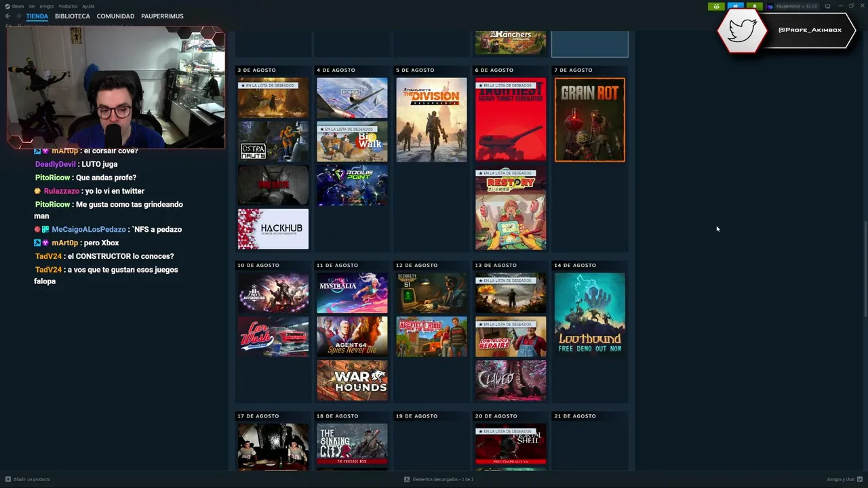Viewport: 868px width, 488px height.
Task: Open the Korea airplane game card
Action: (352, 98)
